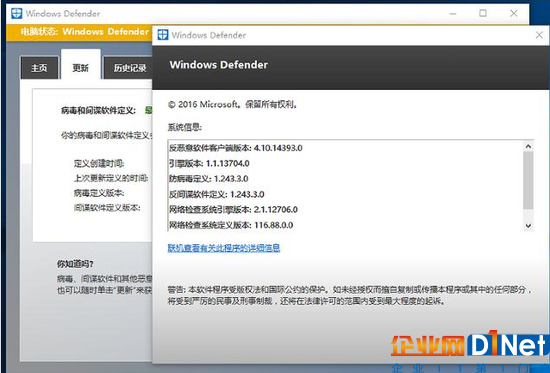This screenshot has width=550, height=373.
Task: Switch to the 主页 tab
Action: tap(39, 68)
